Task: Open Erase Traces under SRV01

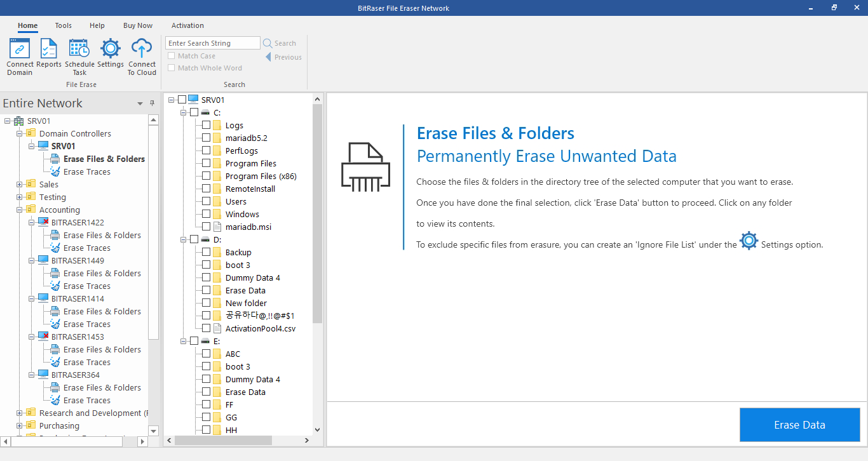Action: click(x=86, y=171)
